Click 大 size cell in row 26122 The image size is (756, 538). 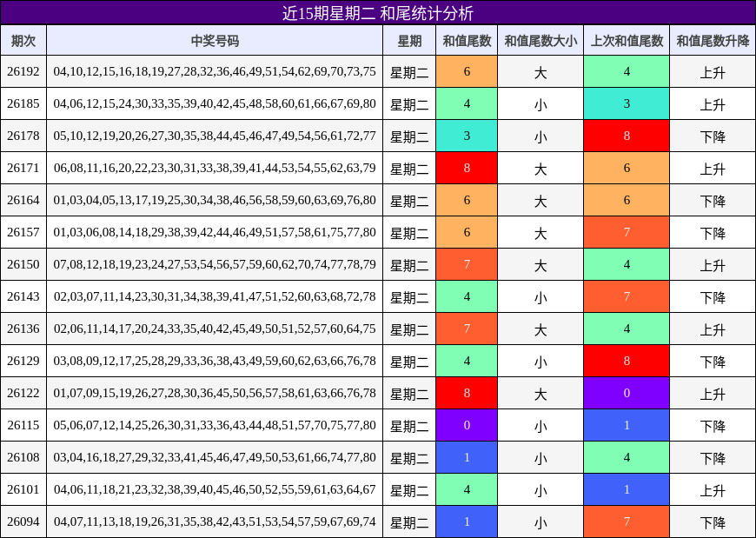[x=540, y=393]
